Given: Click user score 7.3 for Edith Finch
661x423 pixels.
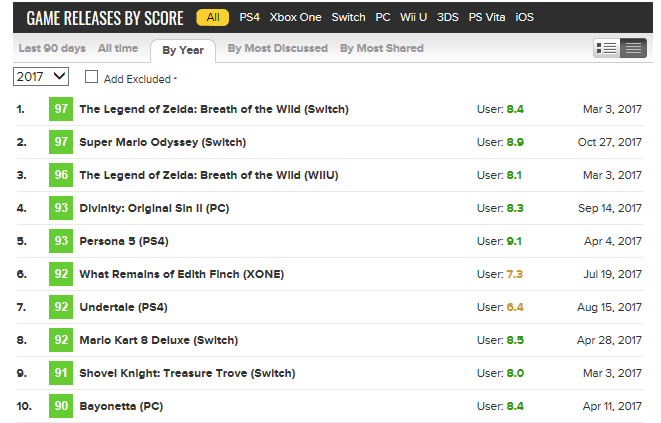Looking at the screenshot, I should (x=514, y=274).
